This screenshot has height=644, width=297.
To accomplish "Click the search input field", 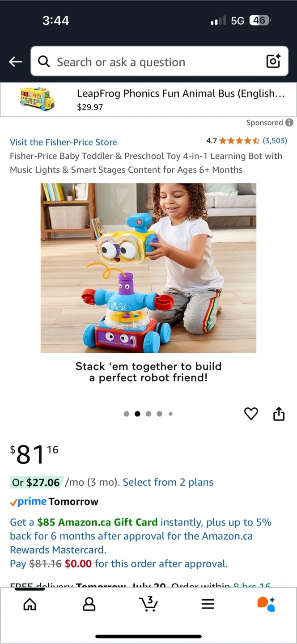I will tap(159, 61).
